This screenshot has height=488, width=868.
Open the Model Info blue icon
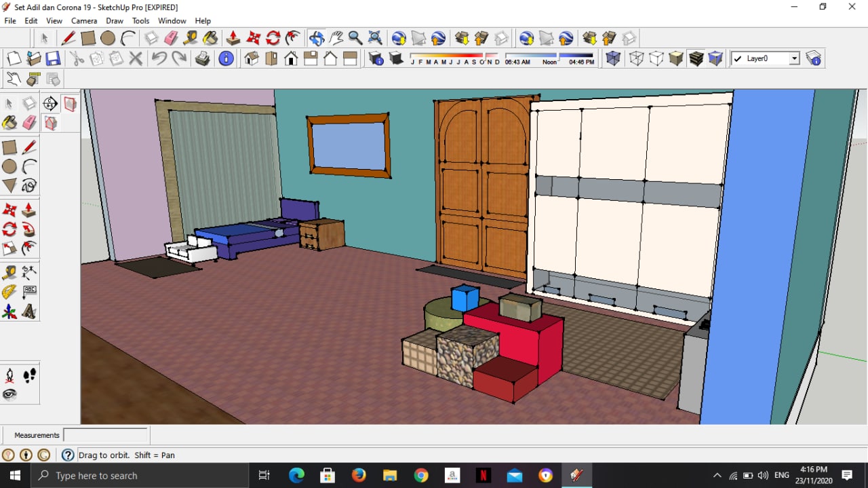[226, 59]
